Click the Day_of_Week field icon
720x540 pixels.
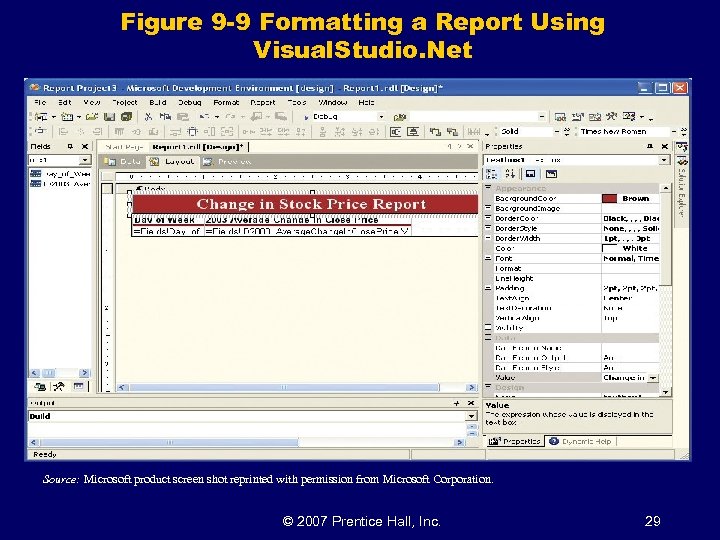click(35, 174)
